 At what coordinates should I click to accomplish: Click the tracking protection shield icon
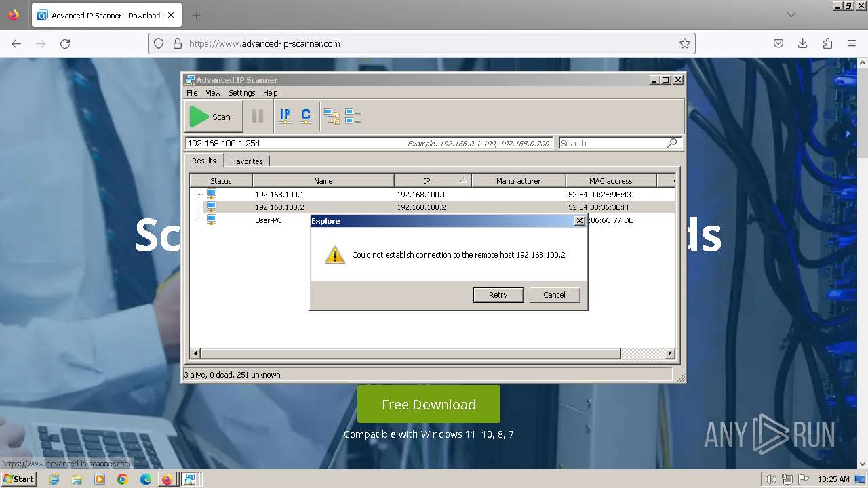(159, 43)
